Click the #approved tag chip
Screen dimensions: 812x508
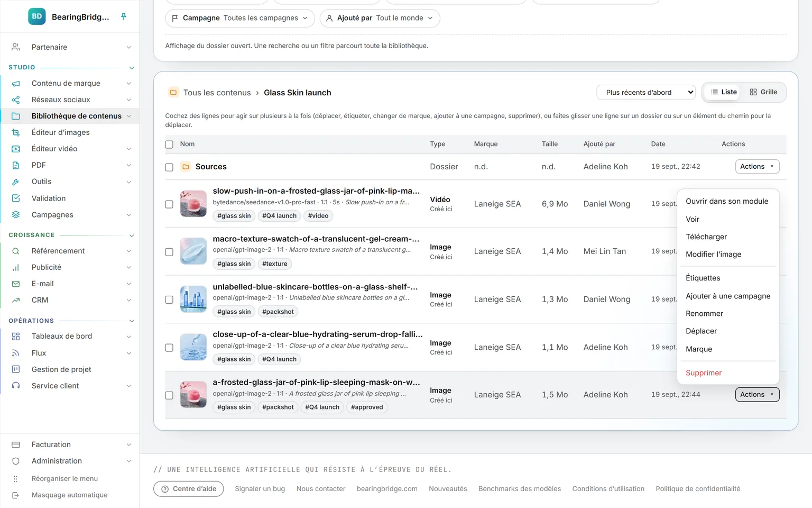click(367, 407)
